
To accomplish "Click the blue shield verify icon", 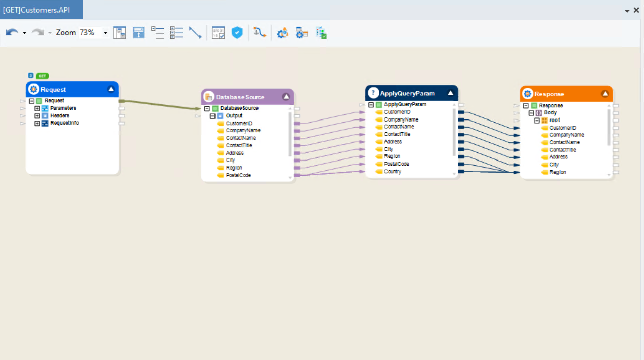I will [x=237, y=33].
